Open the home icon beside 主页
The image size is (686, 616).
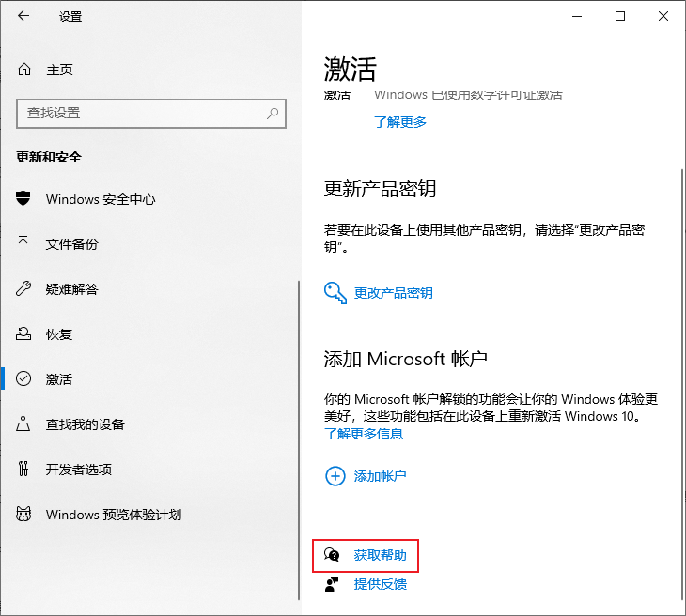(x=24, y=69)
